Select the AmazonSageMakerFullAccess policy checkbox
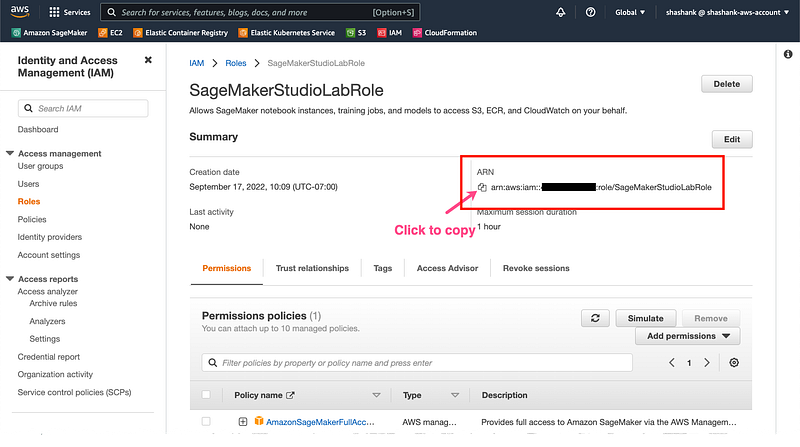Screen dimensions: 800x447 [207, 421]
